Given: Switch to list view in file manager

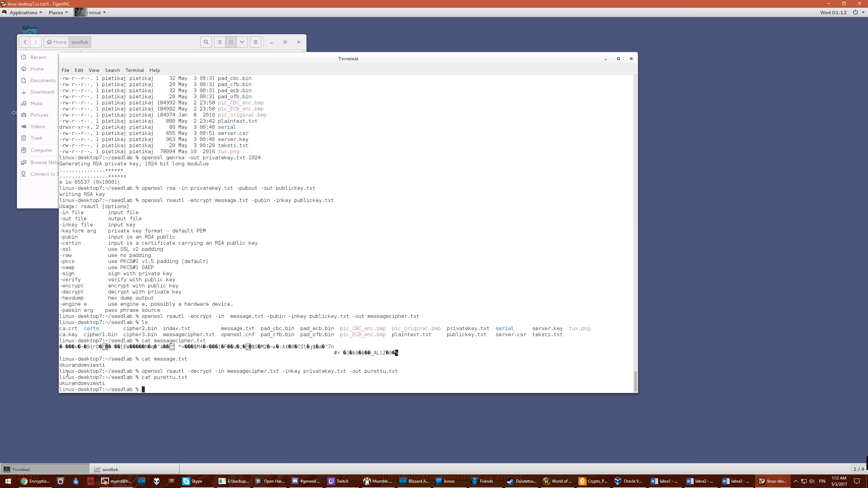Looking at the screenshot, I should tap(220, 42).
